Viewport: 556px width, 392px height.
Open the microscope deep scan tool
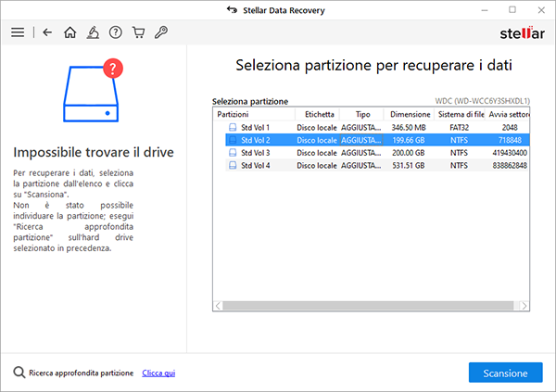pos(93,32)
